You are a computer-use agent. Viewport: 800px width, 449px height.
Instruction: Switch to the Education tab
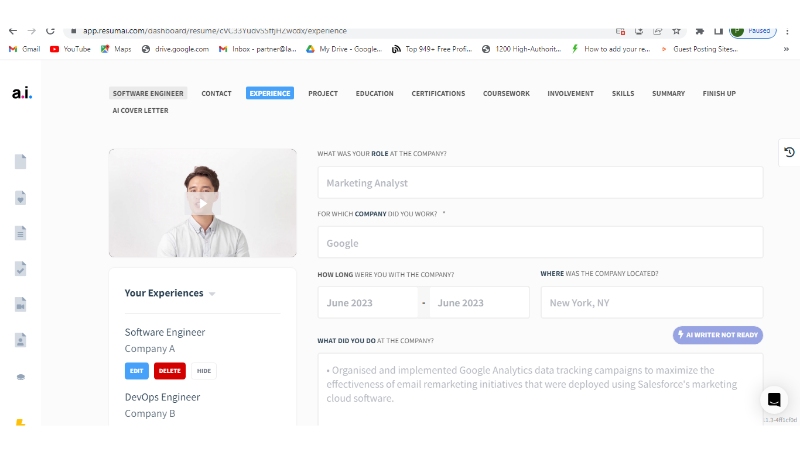[374, 93]
